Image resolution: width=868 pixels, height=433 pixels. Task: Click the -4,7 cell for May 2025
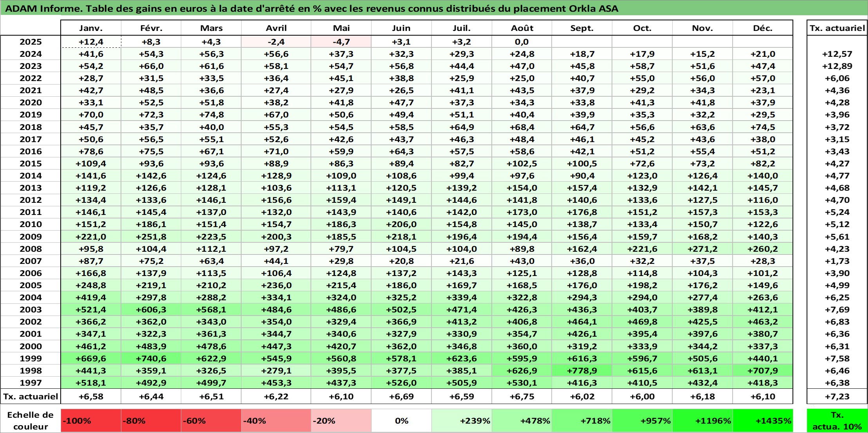click(x=341, y=42)
